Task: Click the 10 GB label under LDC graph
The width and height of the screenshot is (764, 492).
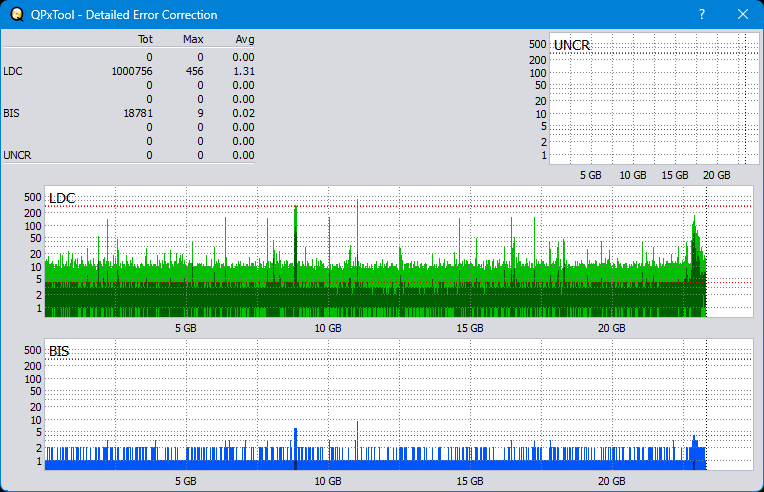Action: (328, 328)
